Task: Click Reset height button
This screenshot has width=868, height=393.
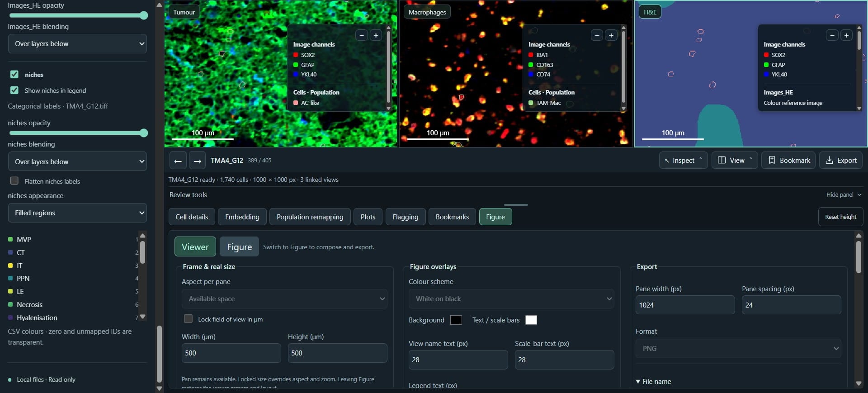Action: pos(840,217)
